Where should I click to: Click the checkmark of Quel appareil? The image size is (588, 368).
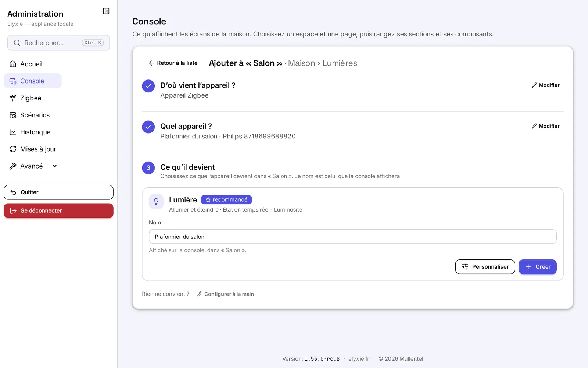pyautogui.click(x=148, y=127)
